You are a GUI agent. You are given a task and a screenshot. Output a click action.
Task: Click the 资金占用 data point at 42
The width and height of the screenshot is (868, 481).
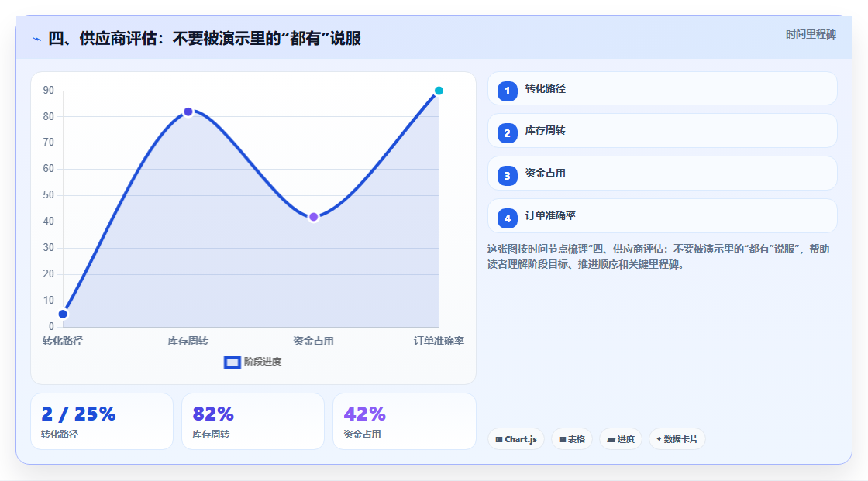tap(313, 217)
